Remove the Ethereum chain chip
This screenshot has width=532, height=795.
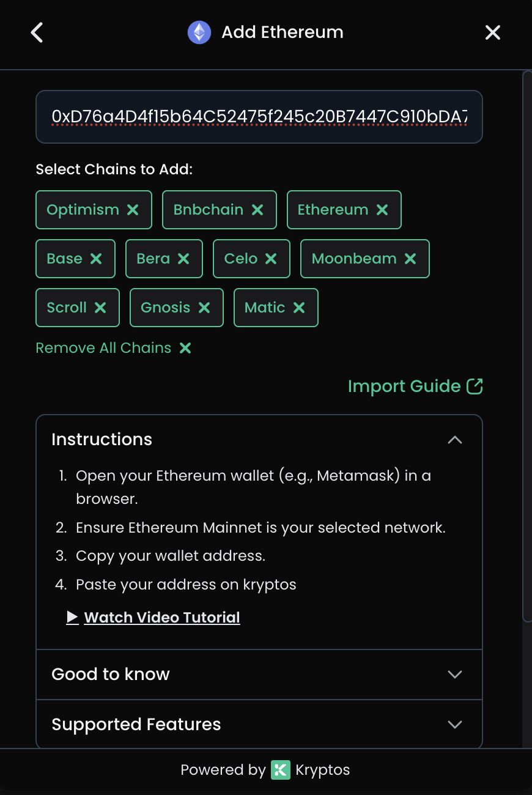pyautogui.click(x=383, y=210)
